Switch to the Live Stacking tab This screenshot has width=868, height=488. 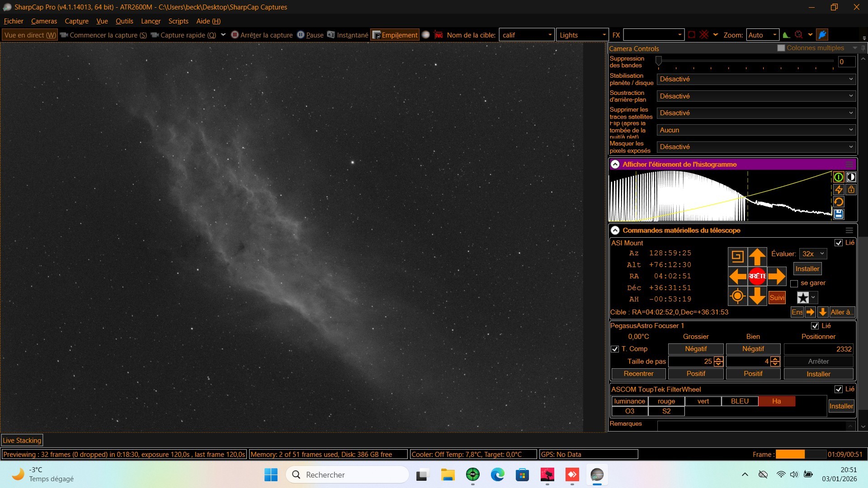point(22,441)
